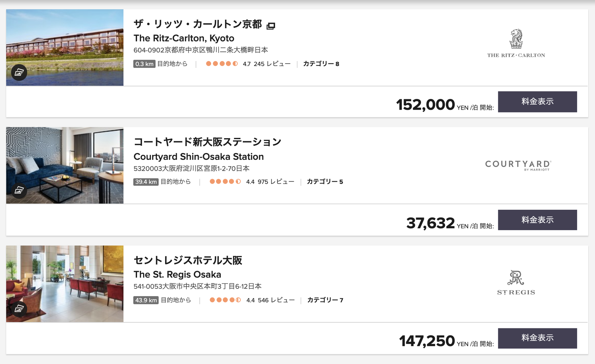This screenshot has width=595, height=364.
Task: Open the 975 レビュー reviews link
Action: pyautogui.click(x=276, y=182)
